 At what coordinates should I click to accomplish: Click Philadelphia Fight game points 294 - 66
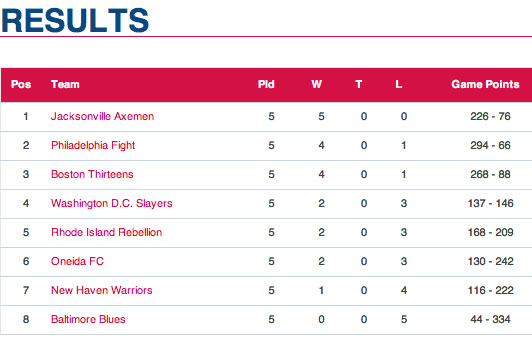(x=490, y=146)
